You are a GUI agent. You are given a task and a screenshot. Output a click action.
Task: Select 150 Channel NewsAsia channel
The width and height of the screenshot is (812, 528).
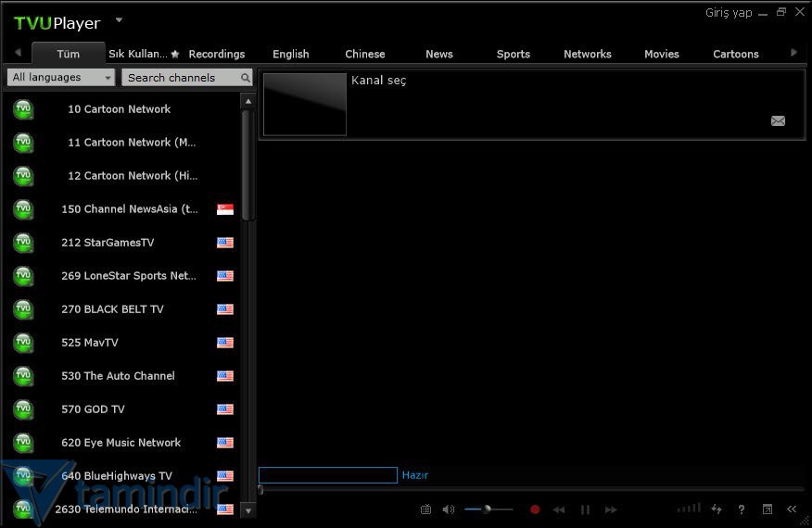point(122,209)
